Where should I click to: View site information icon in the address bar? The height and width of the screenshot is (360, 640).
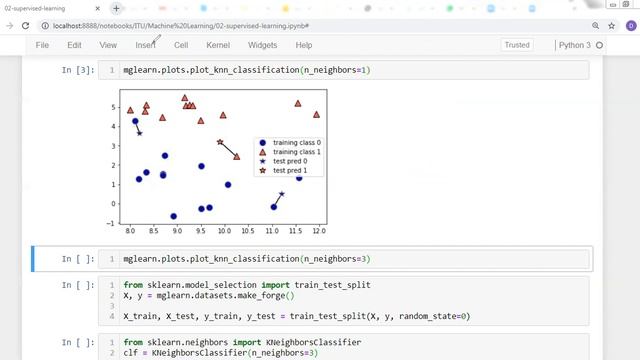[x=45, y=26]
